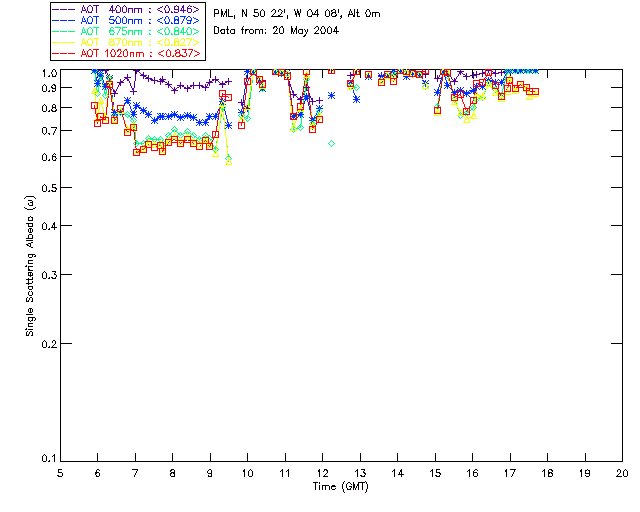Click the Time (GMT) axis label
Image resolution: width=640 pixels, height=512 pixels.
tap(340, 487)
